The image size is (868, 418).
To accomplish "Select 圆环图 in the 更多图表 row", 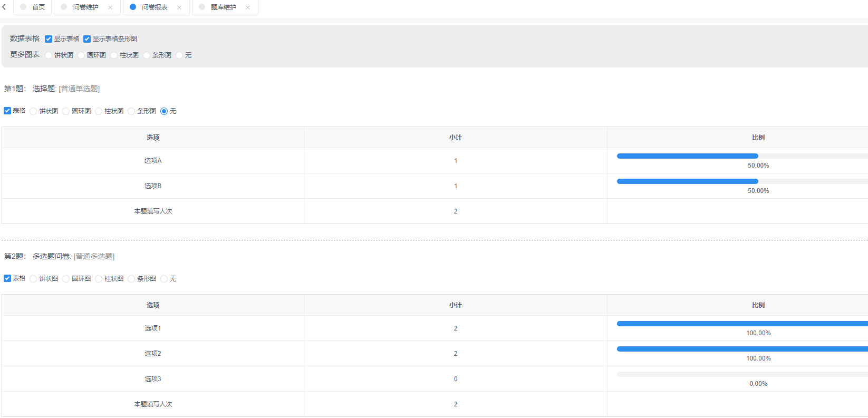I will [82, 55].
